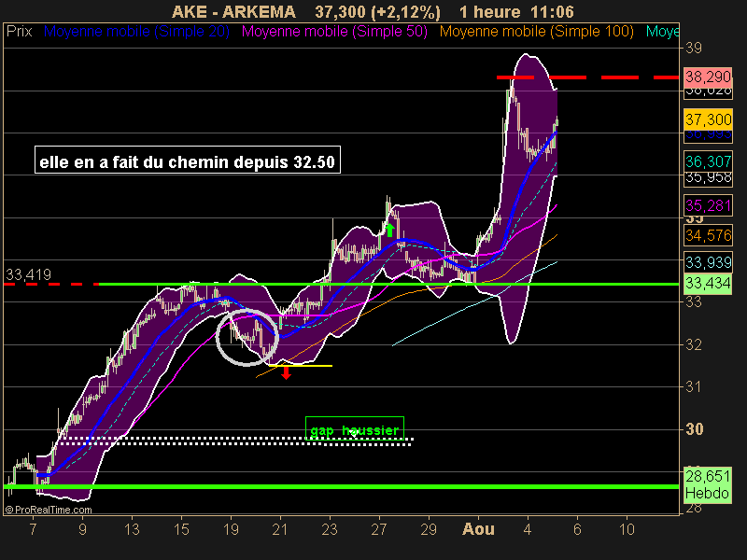
Task: Select 'Moyenne mobile (Simple 20)' blue legend
Action: point(136,32)
